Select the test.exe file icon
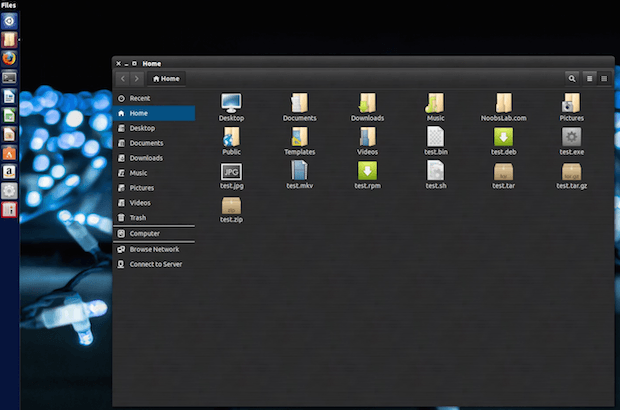620x410 pixels. tap(571, 141)
